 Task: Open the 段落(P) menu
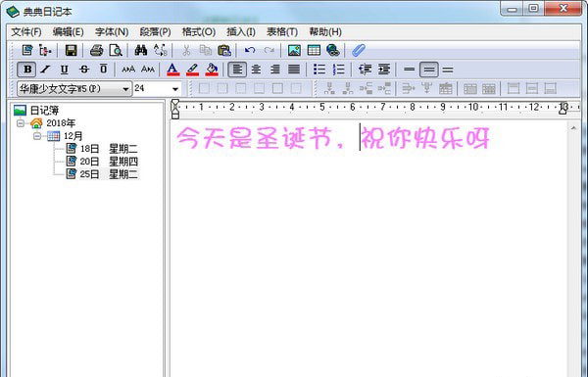coord(155,32)
